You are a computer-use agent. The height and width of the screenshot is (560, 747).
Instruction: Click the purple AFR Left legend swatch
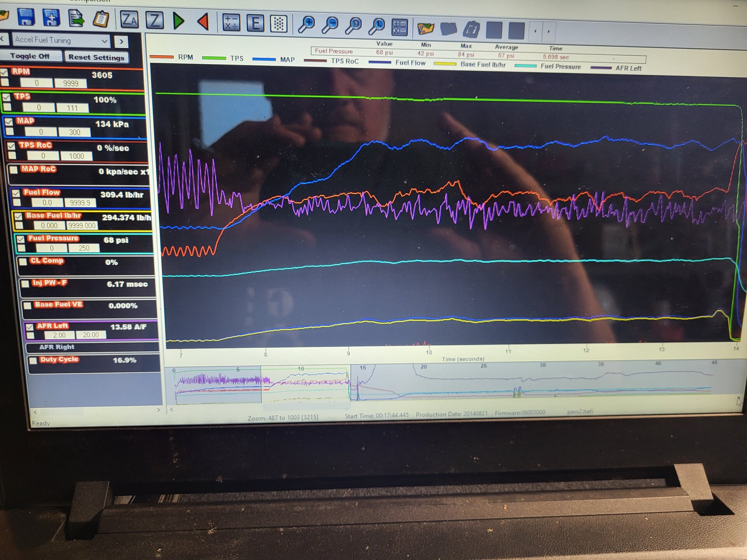point(601,68)
